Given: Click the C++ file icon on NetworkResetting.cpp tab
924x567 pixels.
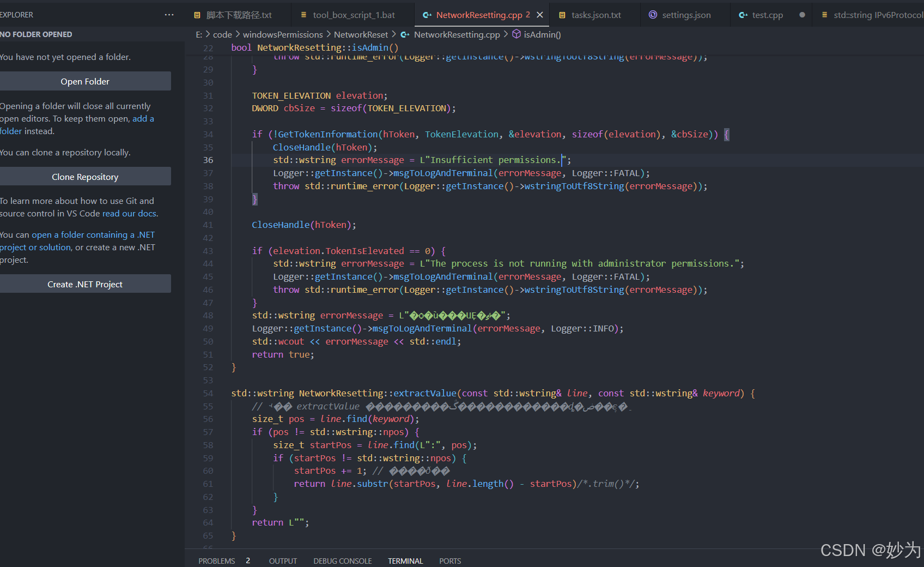Looking at the screenshot, I should click(x=427, y=15).
